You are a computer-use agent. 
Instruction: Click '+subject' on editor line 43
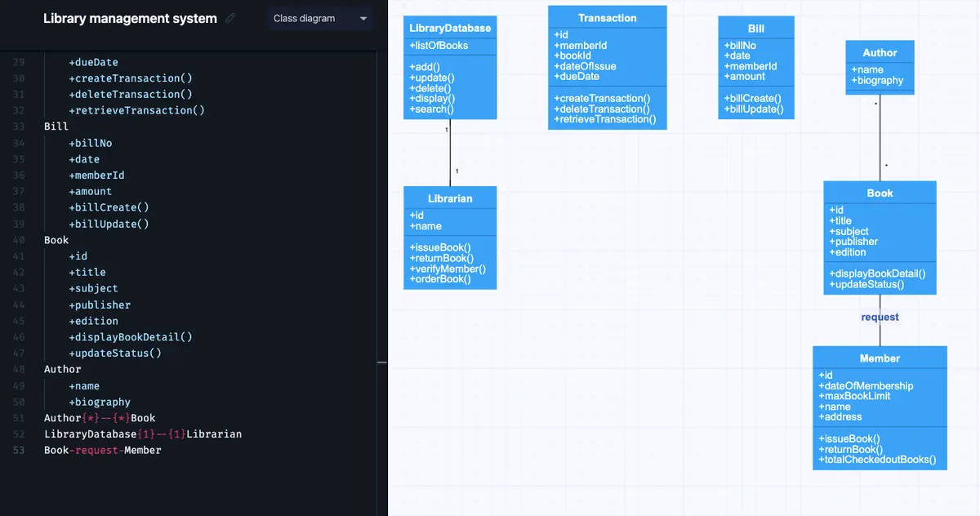[x=94, y=288]
